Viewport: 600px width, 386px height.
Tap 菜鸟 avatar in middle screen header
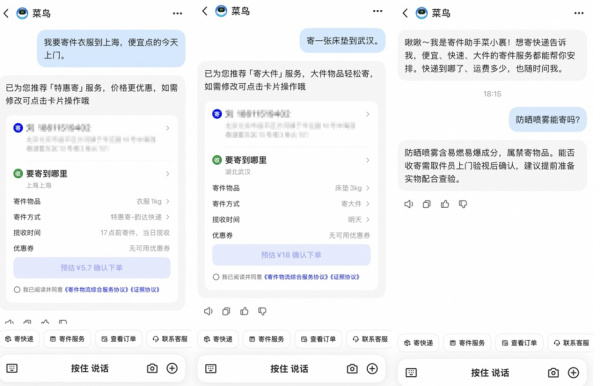(221, 11)
